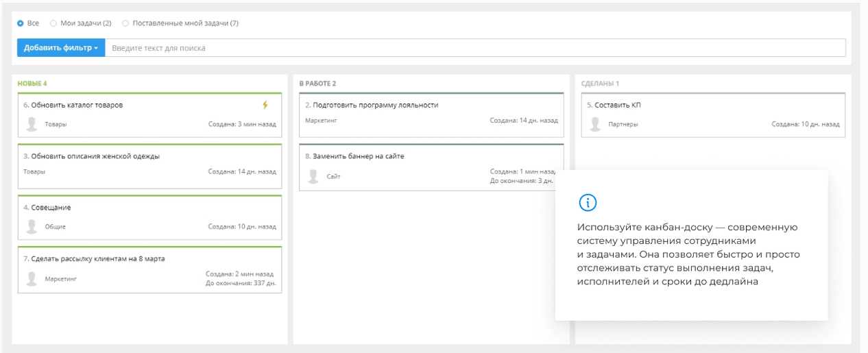Click the В РАБОТЕ 2 column header
Image resolution: width=868 pixels, height=353 pixels.
point(317,84)
